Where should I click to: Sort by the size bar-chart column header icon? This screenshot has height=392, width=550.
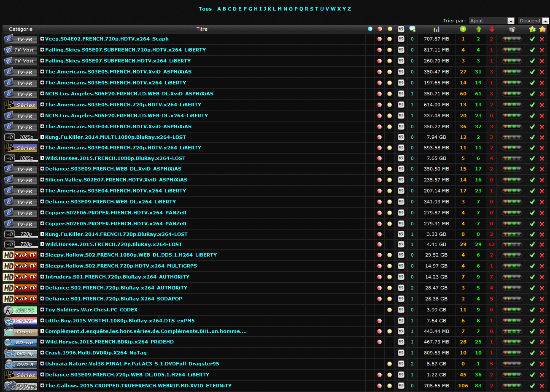[436, 29]
